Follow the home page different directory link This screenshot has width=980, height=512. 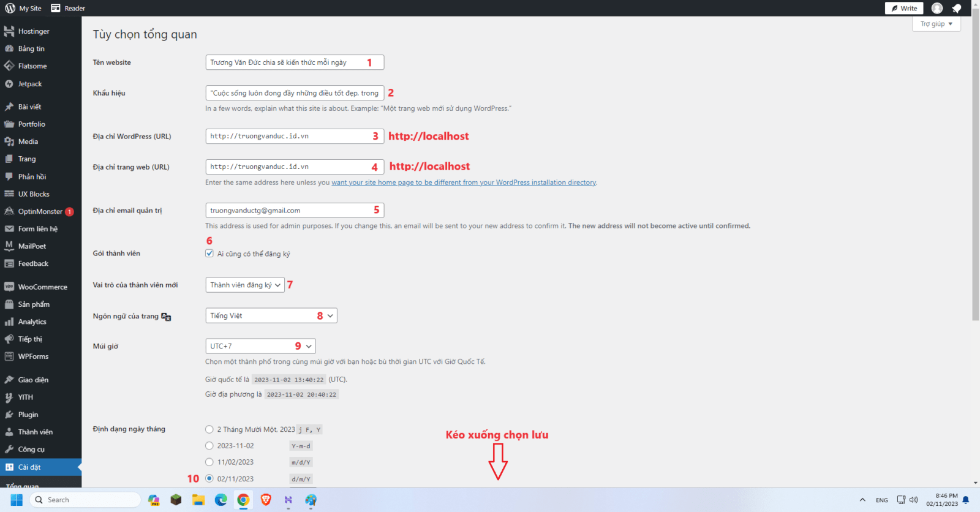464,183
